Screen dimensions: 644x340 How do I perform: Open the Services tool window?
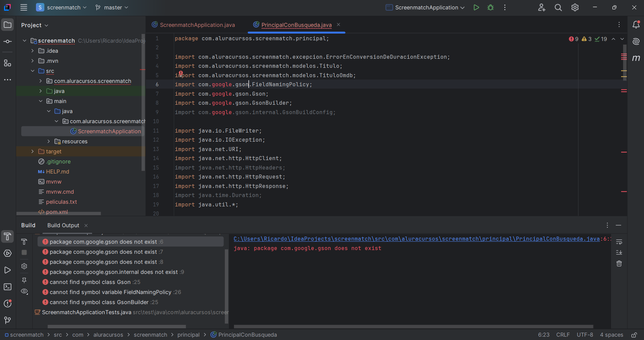pos(8,253)
